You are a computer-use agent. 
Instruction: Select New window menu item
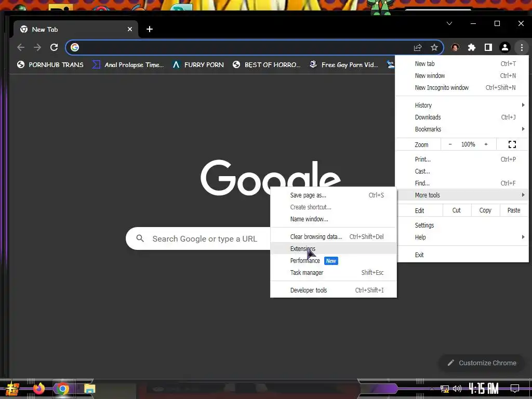(x=462, y=76)
